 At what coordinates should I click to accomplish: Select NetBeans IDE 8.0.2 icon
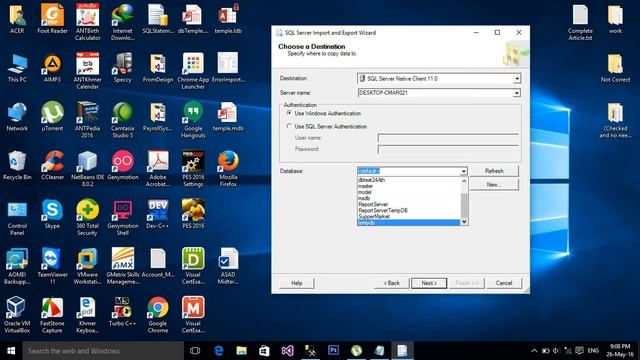[87, 169]
